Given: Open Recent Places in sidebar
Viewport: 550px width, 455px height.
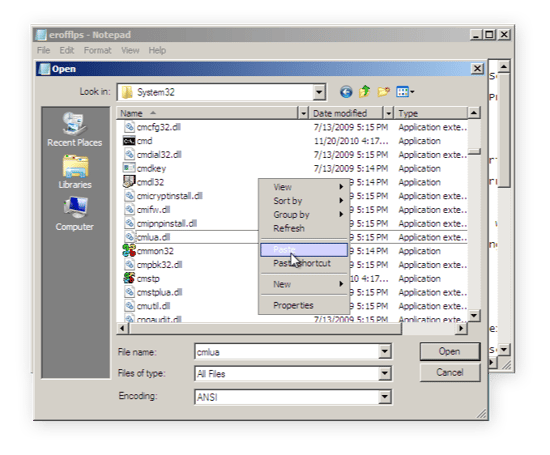Looking at the screenshot, I should coord(75,130).
